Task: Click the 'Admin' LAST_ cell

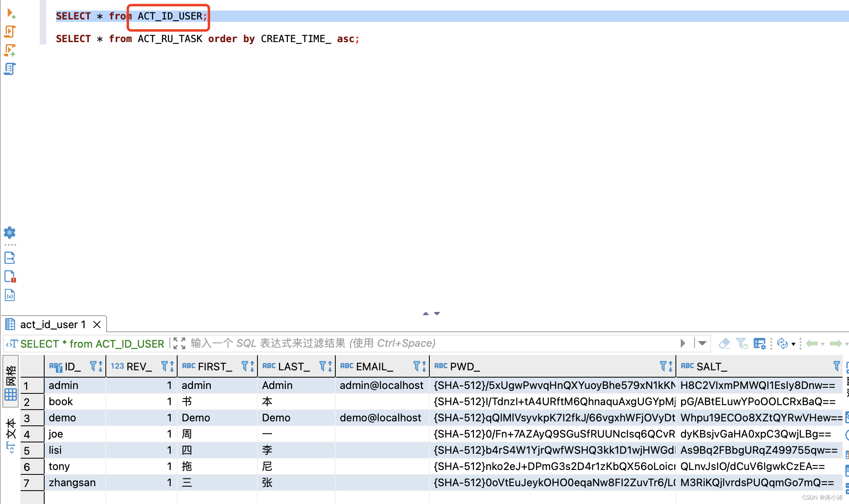Action: [296, 385]
